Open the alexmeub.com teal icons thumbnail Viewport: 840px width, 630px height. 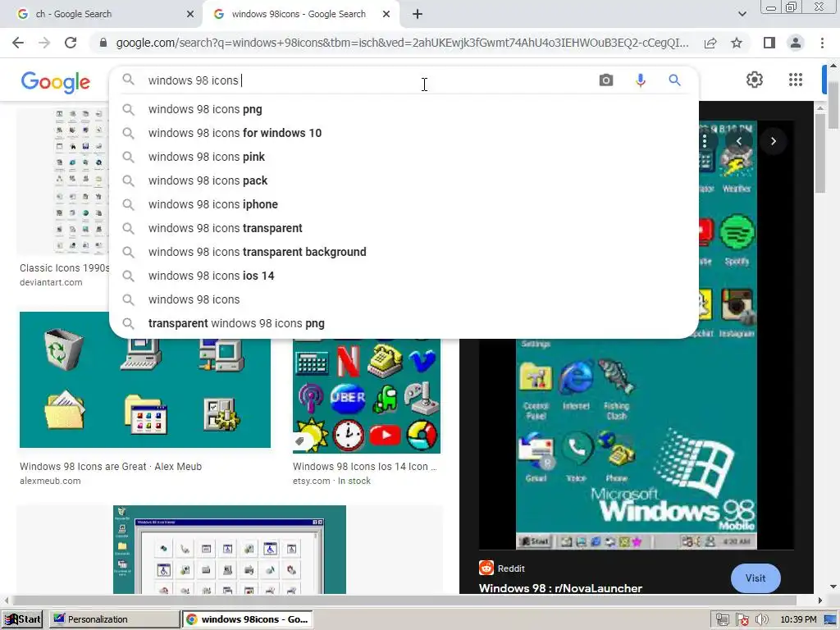[145, 392]
